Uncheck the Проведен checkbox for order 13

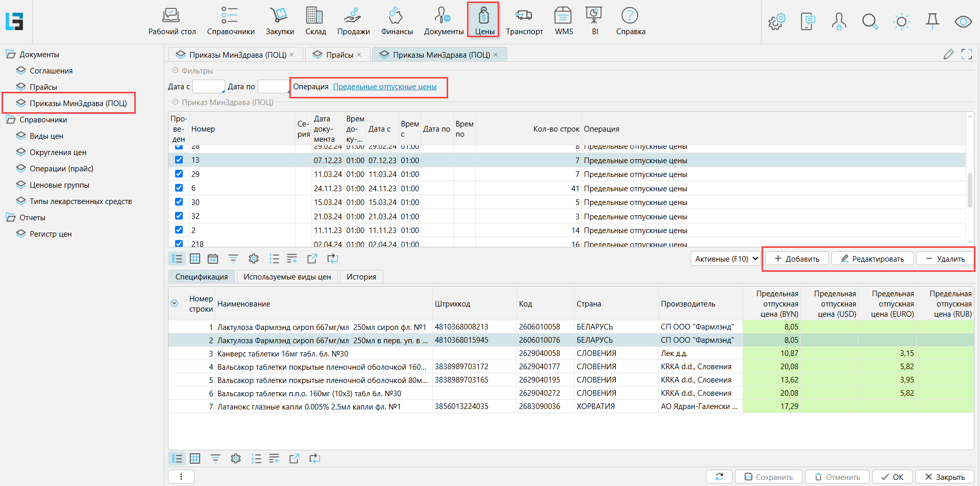[x=179, y=160]
